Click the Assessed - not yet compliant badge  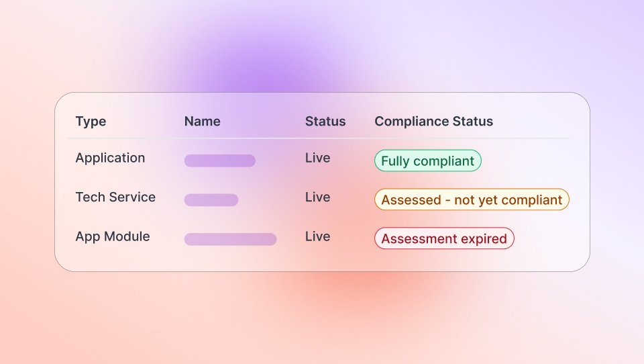pyautogui.click(x=472, y=199)
